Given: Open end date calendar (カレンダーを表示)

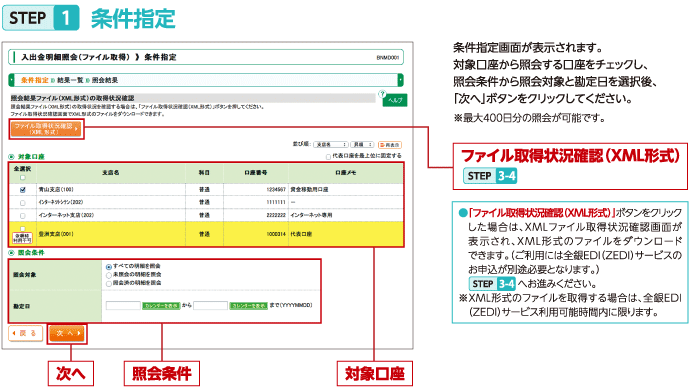Looking at the screenshot, I should 249,305.
